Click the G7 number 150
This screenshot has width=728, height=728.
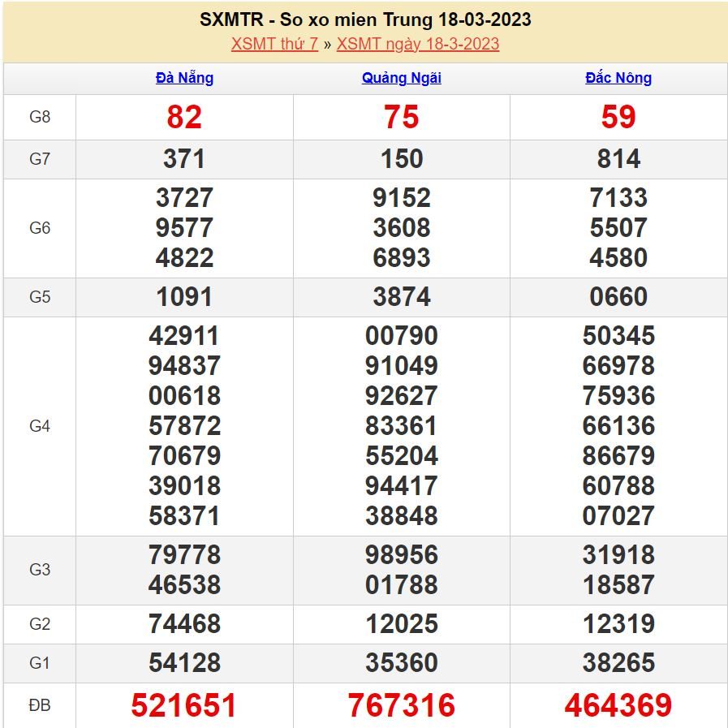[402, 159]
